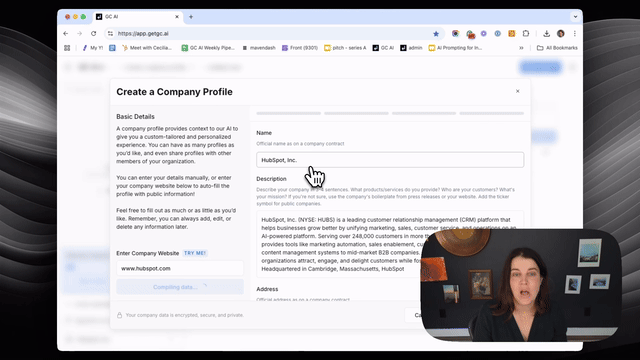Click the browser forward arrow
This screenshot has height=360, width=640.
(80, 33)
